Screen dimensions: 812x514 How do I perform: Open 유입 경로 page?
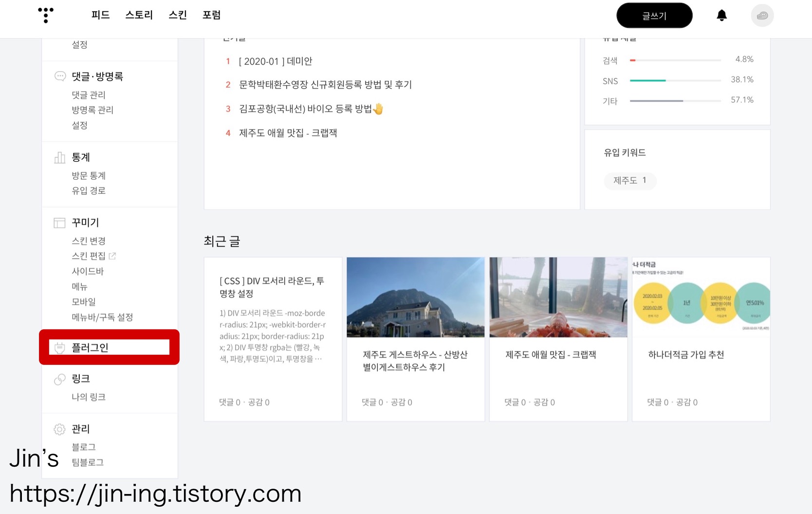[89, 190]
